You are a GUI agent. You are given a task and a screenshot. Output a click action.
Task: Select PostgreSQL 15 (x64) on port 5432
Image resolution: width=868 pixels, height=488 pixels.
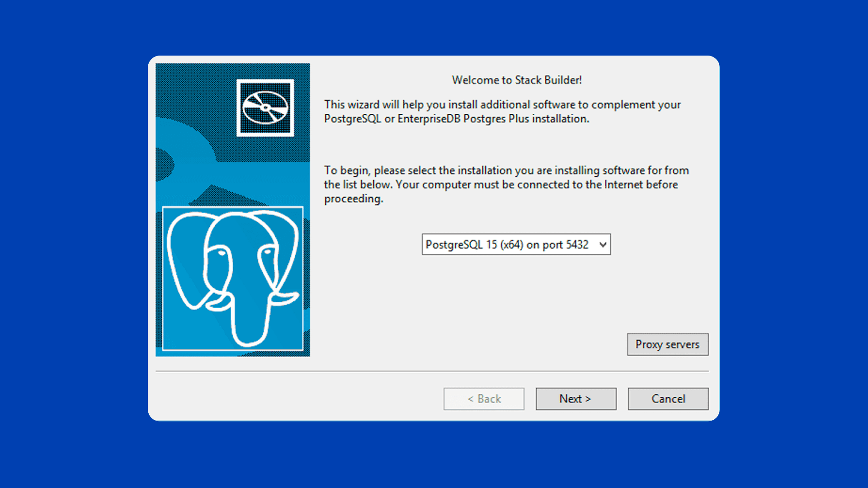point(506,244)
